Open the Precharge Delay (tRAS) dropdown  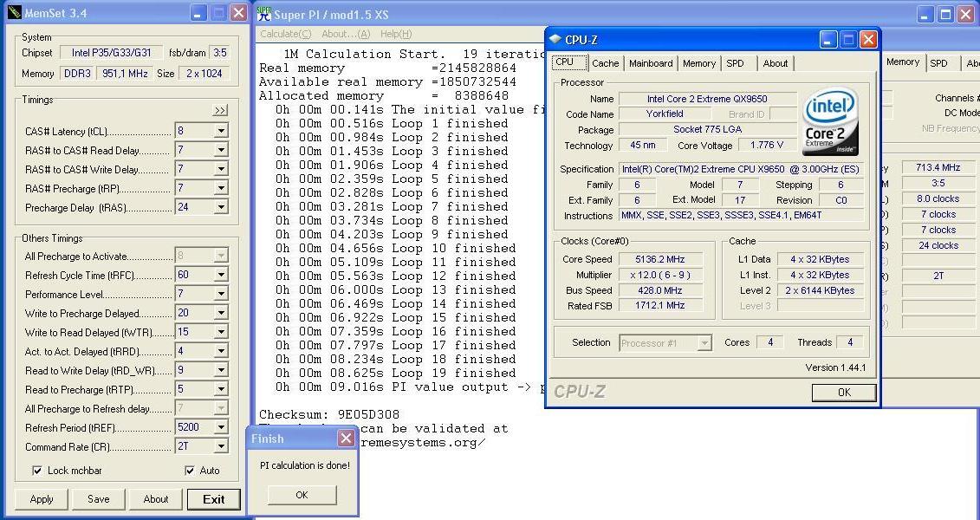pyautogui.click(x=221, y=207)
